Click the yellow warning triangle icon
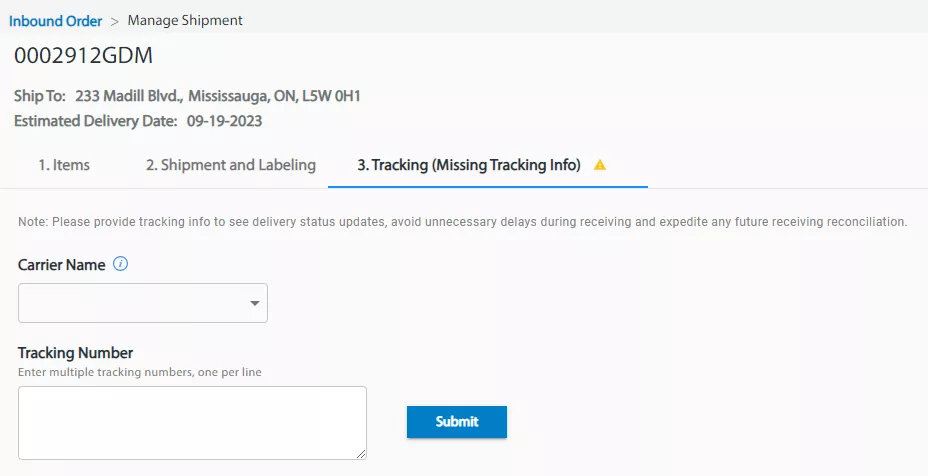The width and height of the screenshot is (928, 476). coord(600,165)
